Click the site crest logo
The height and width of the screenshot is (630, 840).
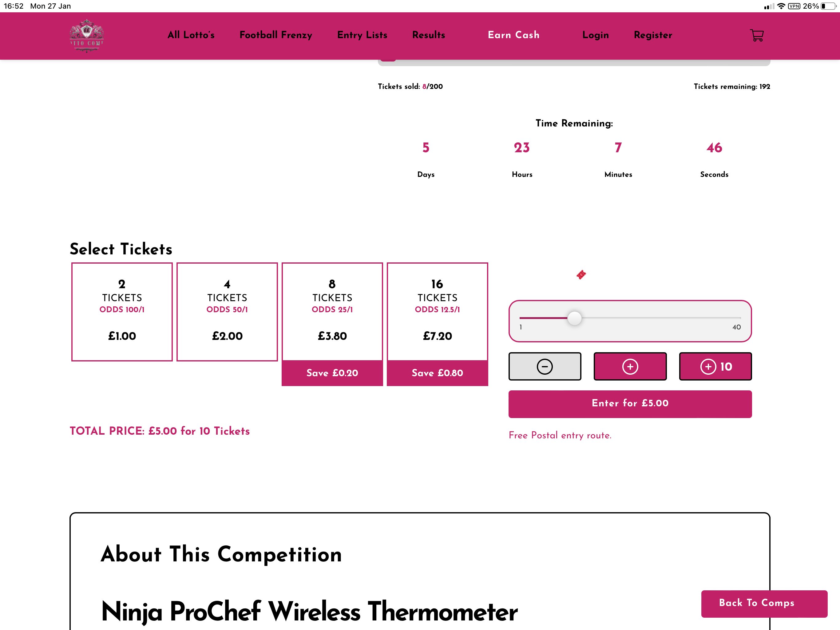click(x=87, y=36)
